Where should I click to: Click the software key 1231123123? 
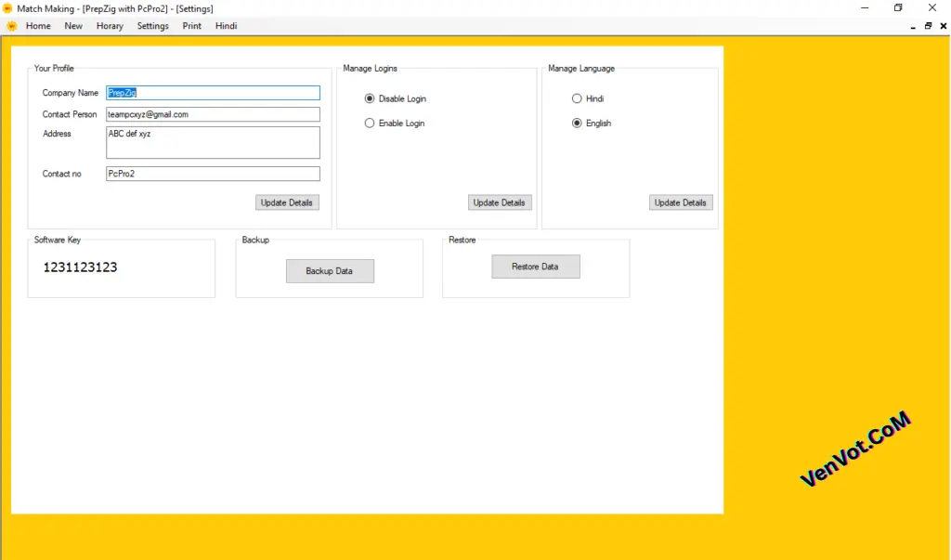pos(80,267)
